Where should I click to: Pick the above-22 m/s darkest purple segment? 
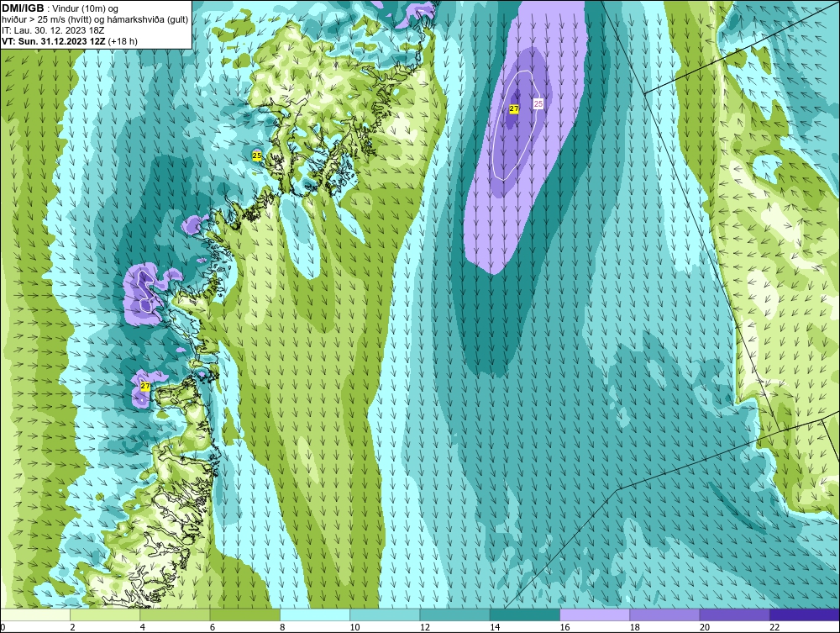tap(804, 615)
